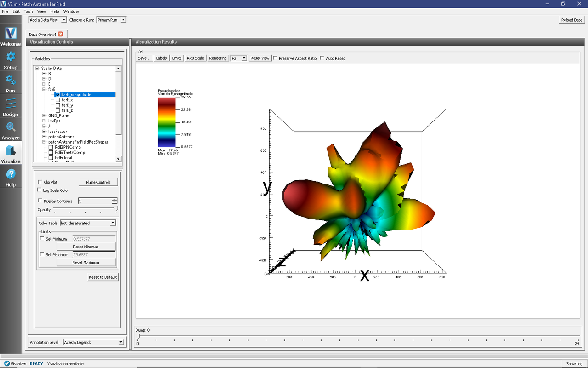Select the Visualize sidebar panel
The height and width of the screenshot is (368, 588).
(11, 154)
